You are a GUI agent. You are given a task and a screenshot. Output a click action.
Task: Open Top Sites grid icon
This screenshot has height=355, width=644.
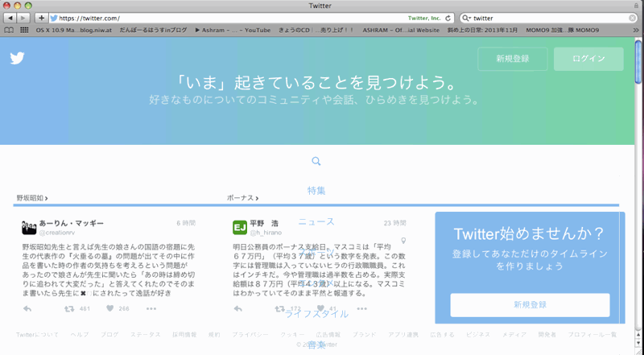tap(25, 30)
